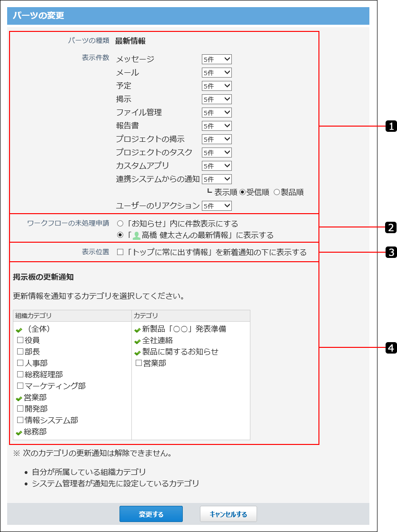This screenshot has height=532, width=397.
Task: Open the 掲示 display count dropdown
Action: [217, 99]
